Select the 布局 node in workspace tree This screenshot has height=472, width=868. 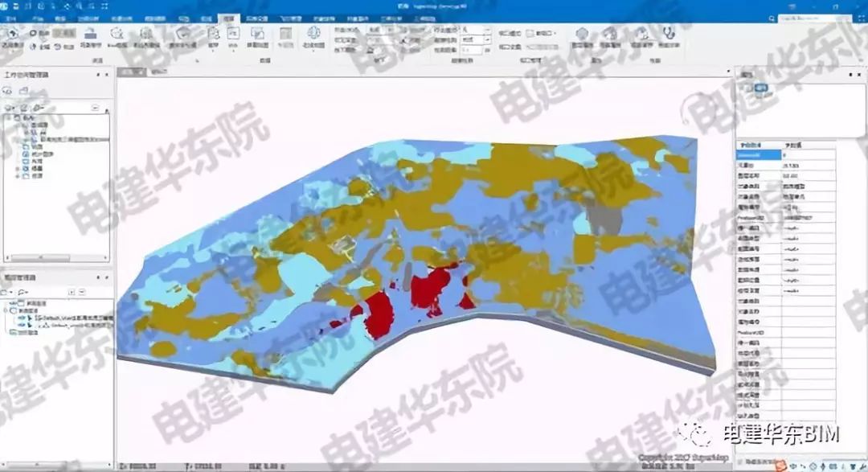coord(36,161)
